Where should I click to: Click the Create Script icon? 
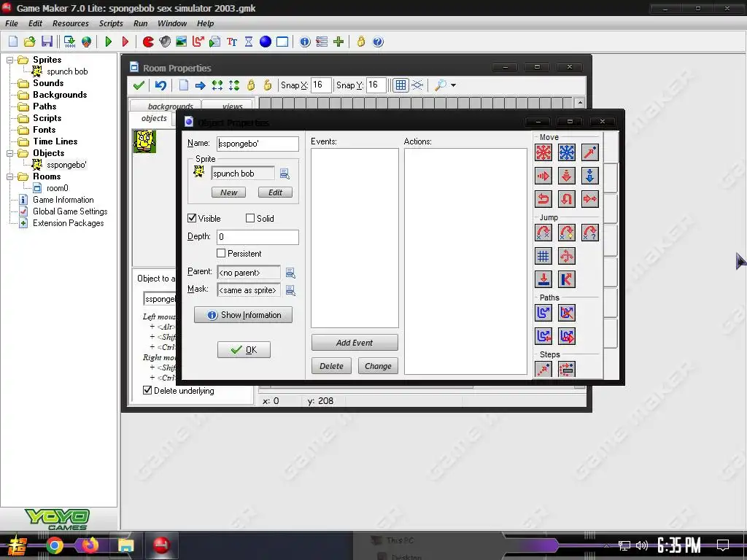point(215,42)
